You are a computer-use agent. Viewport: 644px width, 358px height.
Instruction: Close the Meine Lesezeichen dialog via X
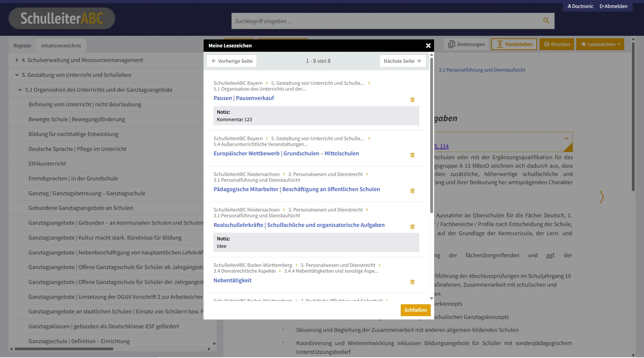pyautogui.click(x=428, y=46)
